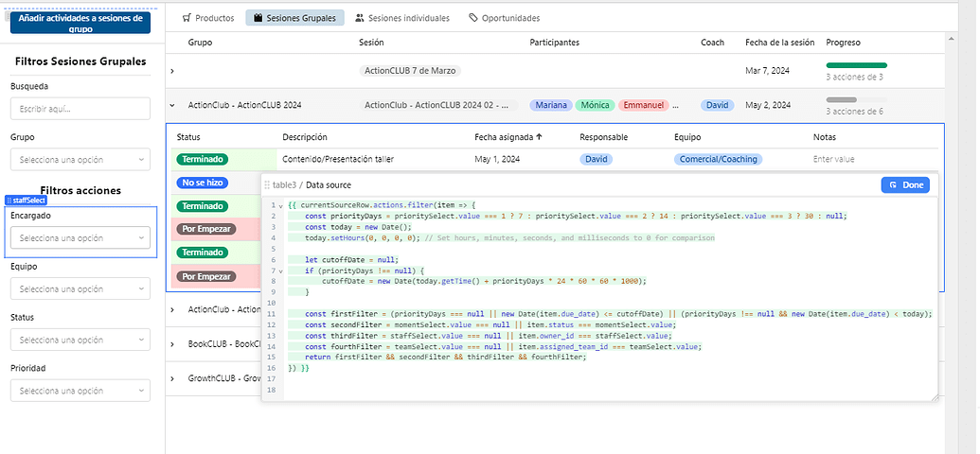Click the staffSelect component label tag
The image size is (980, 454).
(27, 200)
